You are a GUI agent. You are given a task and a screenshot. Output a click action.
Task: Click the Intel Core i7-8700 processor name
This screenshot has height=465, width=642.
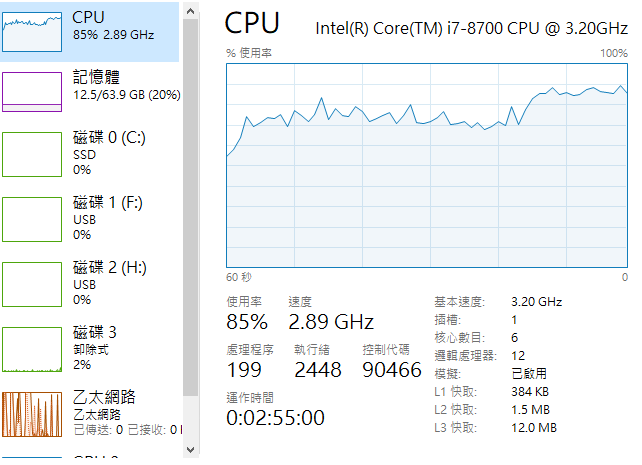[x=471, y=28]
